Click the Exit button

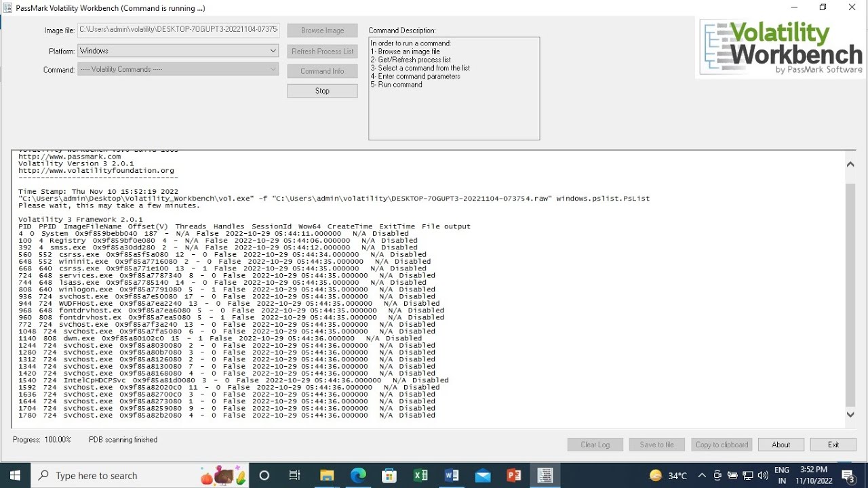(833, 445)
